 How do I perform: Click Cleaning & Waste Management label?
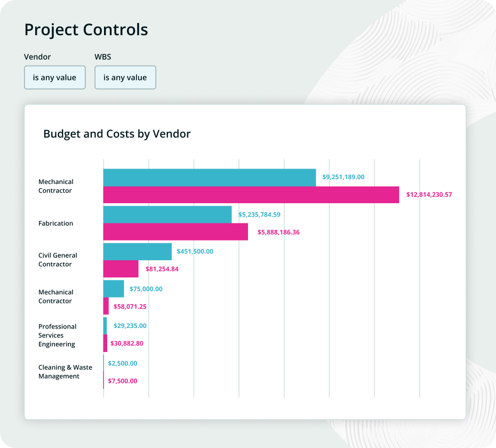pos(65,372)
